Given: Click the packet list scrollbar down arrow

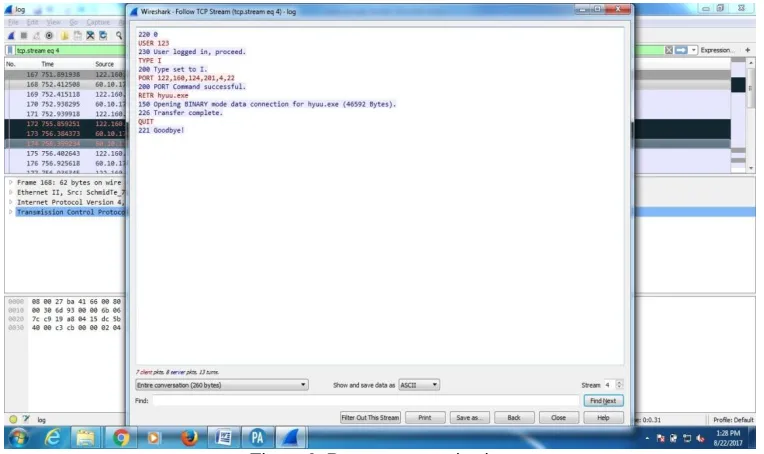Looking at the screenshot, I should (x=751, y=168).
